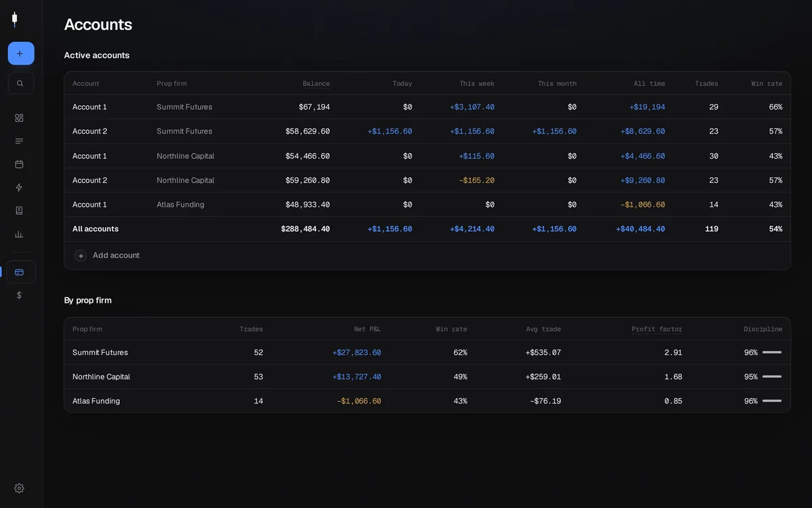The width and height of the screenshot is (812, 508).
Task: Sort by Win rate in accounts table
Action: pos(767,83)
